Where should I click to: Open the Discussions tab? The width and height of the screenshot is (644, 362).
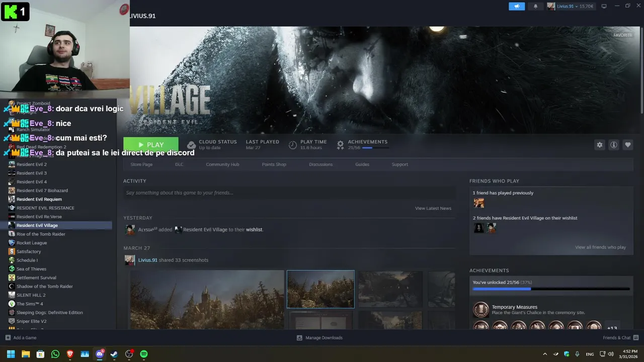tap(320, 164)
